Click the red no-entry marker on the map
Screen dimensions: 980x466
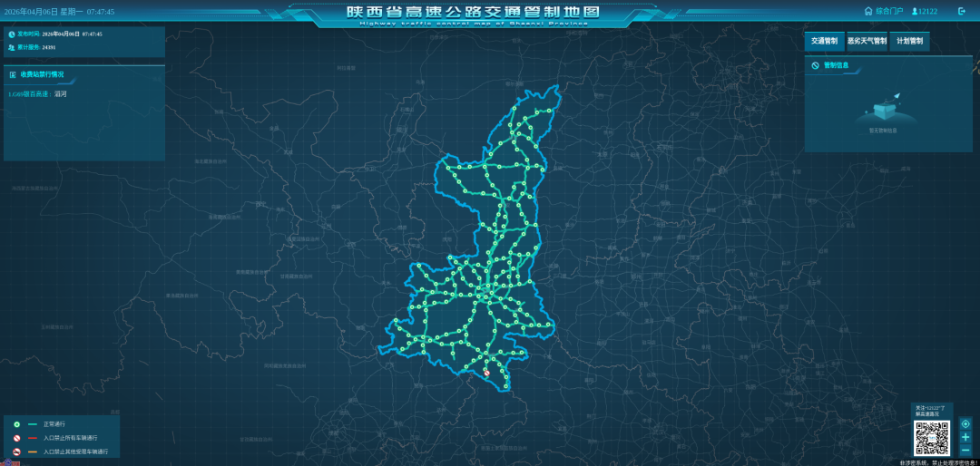487,373
